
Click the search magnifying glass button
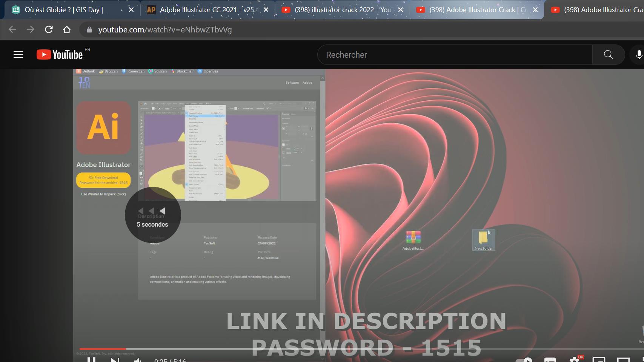(608, 55)
